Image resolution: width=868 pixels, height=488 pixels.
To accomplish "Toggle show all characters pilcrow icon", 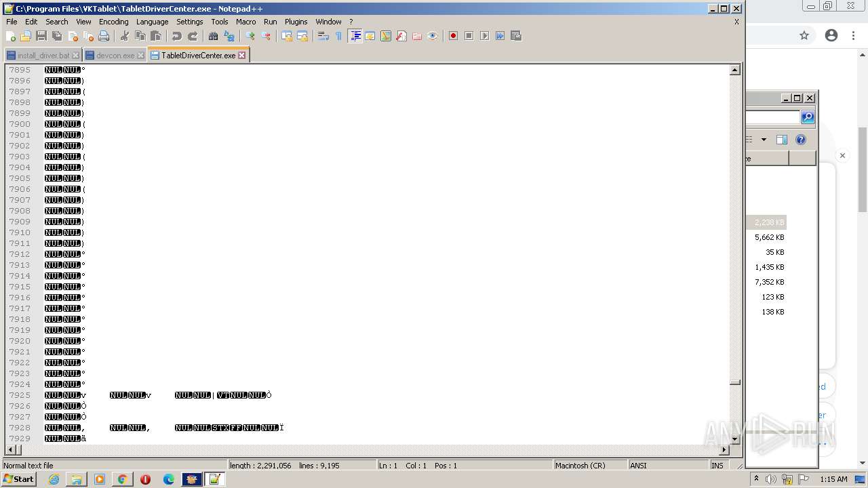I will 339,36.
